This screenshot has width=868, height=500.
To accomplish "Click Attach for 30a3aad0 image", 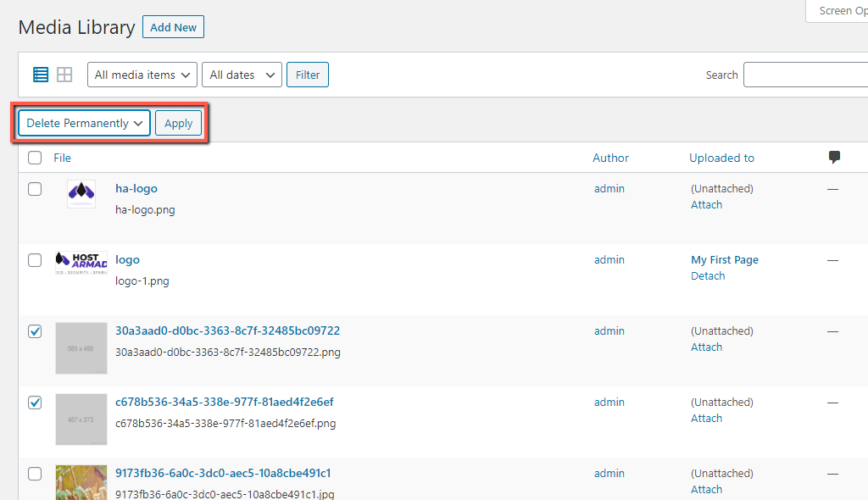I will coord(706,347).
